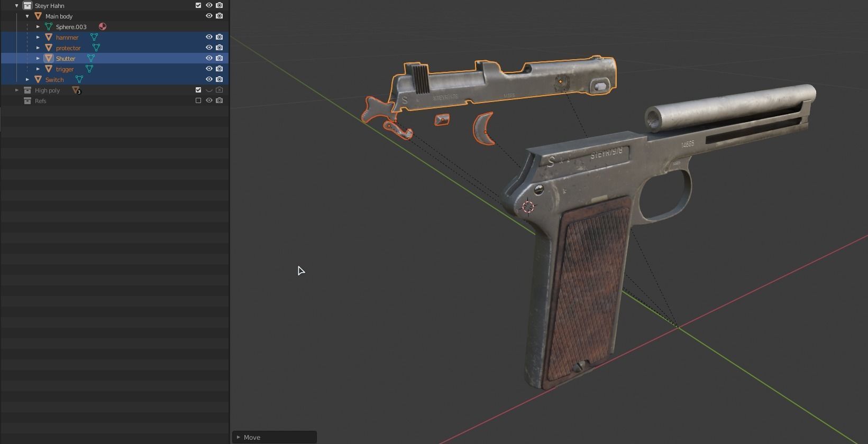Toggle render camera for Steyr Hahn collection
The height and width of the screenshot is (444, 868).
pos(220,5)
